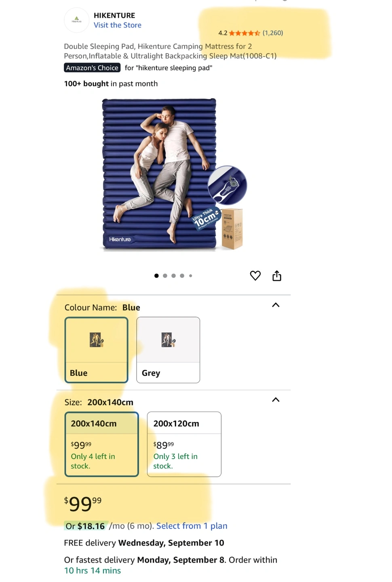Open the Hikenture brand logo
Image resolution: width=392 pixels, height=582 pixels.
pos(76,20)
